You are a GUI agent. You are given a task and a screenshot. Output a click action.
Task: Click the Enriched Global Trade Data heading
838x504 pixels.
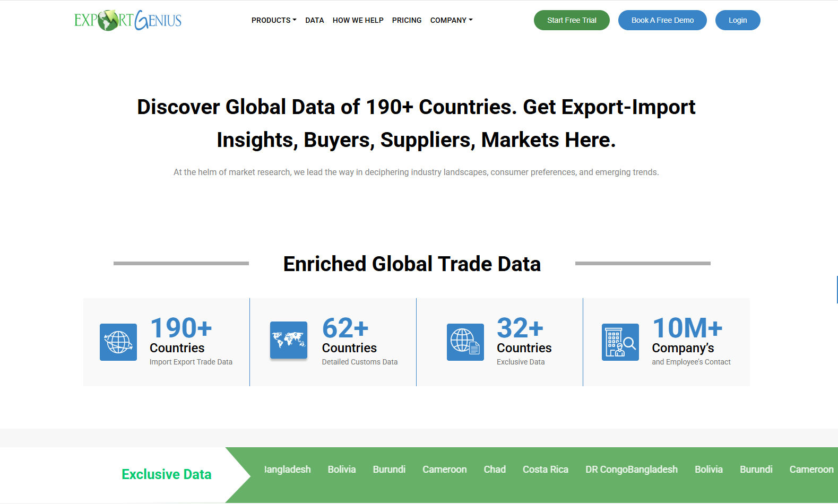(x=412, y=264)
